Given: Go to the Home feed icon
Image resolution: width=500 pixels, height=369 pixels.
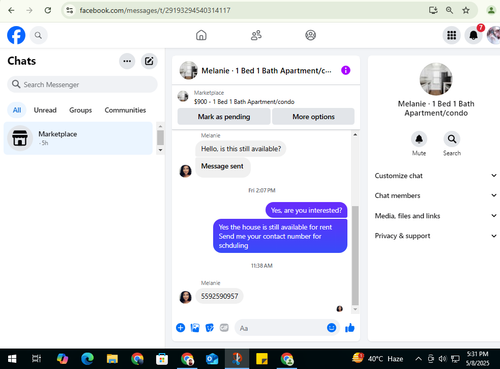Looking at the screenshot, I should [201, 35].
